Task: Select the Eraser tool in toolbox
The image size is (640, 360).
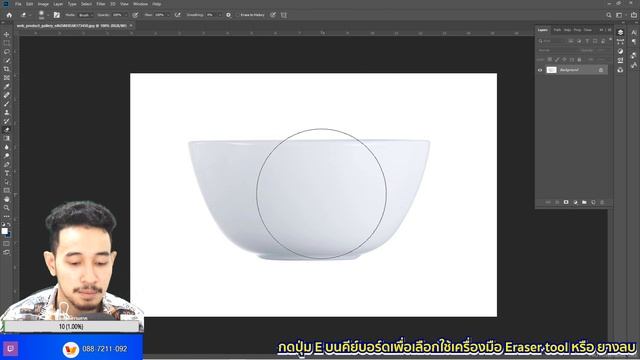Action: tap(7, 130)
